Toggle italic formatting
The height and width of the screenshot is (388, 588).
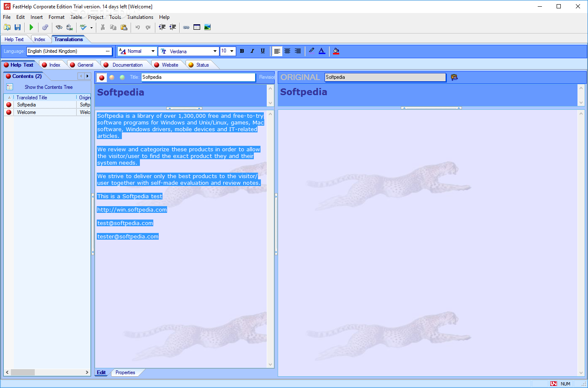click(x=252, y=51)
